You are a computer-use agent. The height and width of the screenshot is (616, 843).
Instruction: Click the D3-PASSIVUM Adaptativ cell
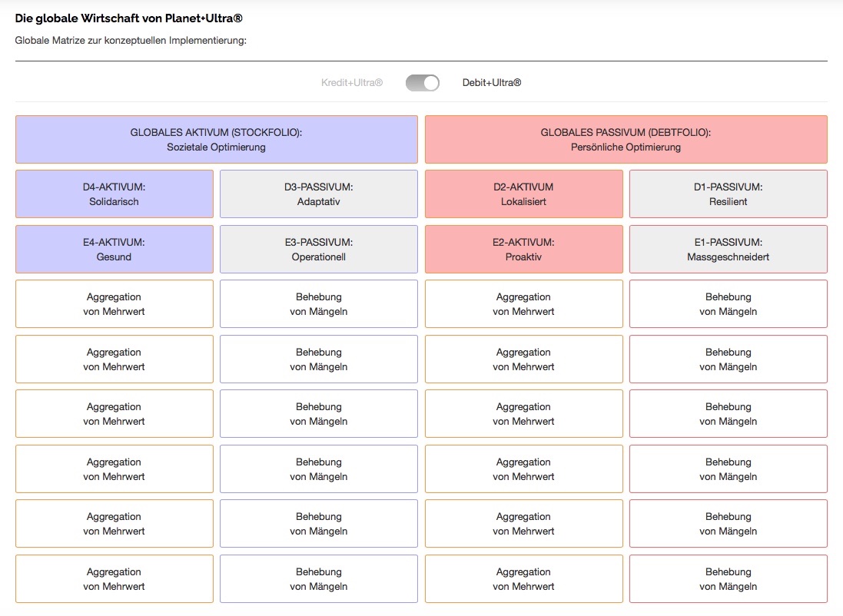(319, 194)
